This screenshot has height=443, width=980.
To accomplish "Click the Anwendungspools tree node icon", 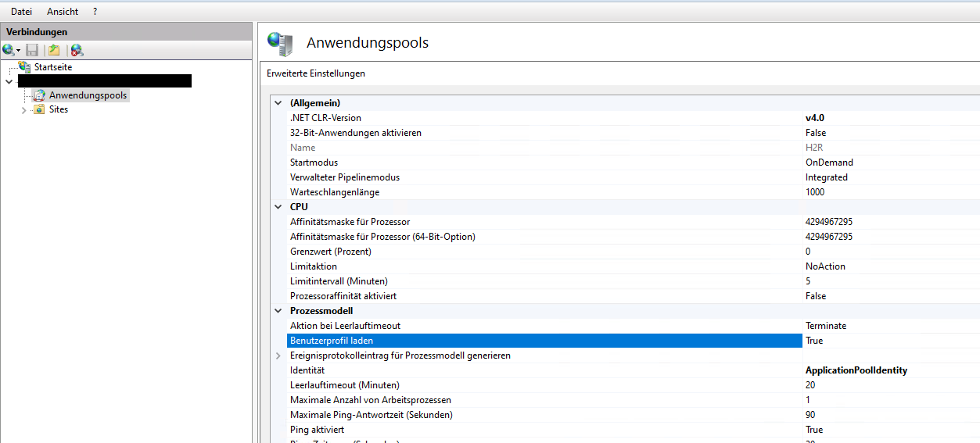I will 39,95.
